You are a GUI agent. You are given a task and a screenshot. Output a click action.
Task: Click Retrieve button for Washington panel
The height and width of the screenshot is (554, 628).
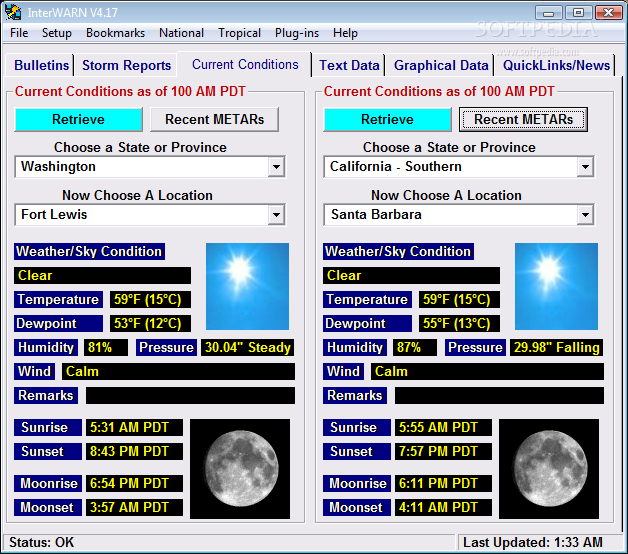[x=78, y=119]
